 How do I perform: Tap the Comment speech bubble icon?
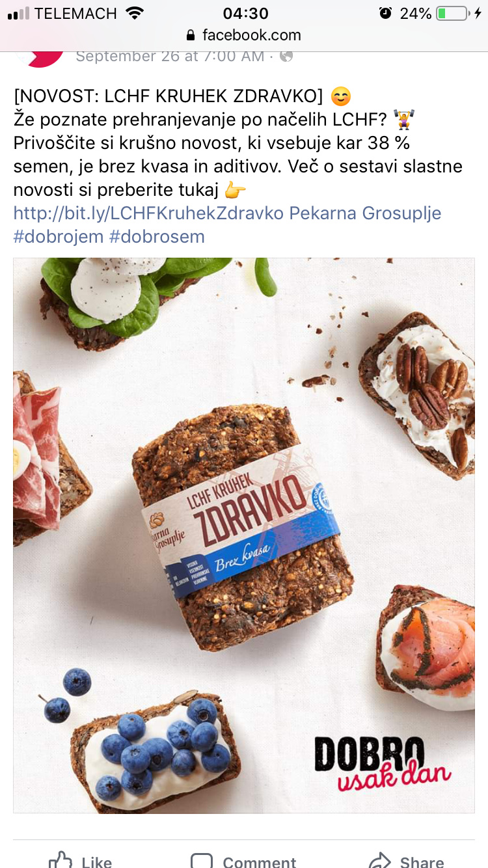click(202, 861)
